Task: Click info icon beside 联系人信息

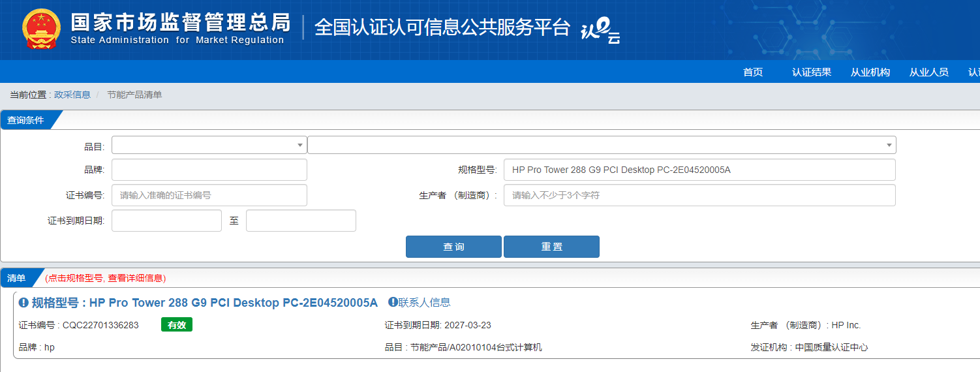Action: point(393,302)
